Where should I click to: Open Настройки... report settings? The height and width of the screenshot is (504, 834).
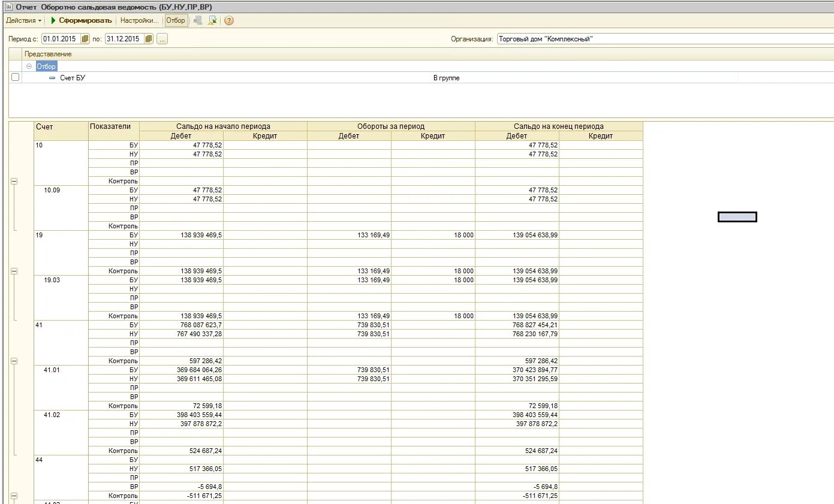[x=140, y=20]
